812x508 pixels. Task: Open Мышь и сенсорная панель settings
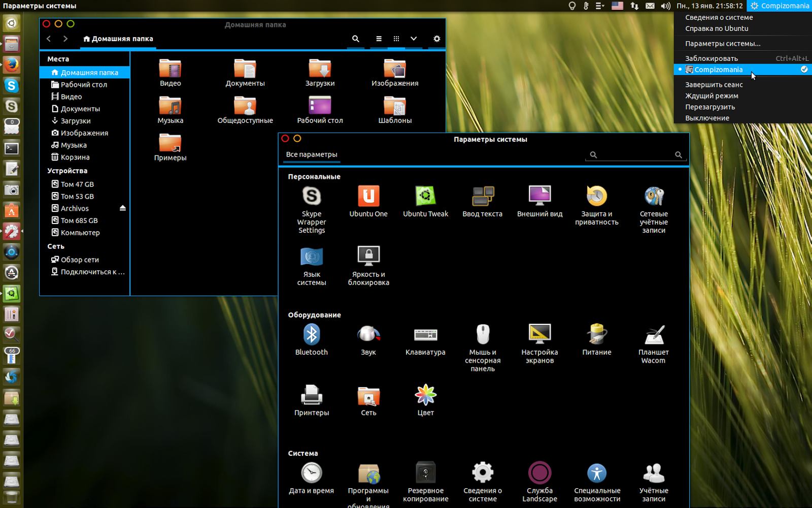483,348
